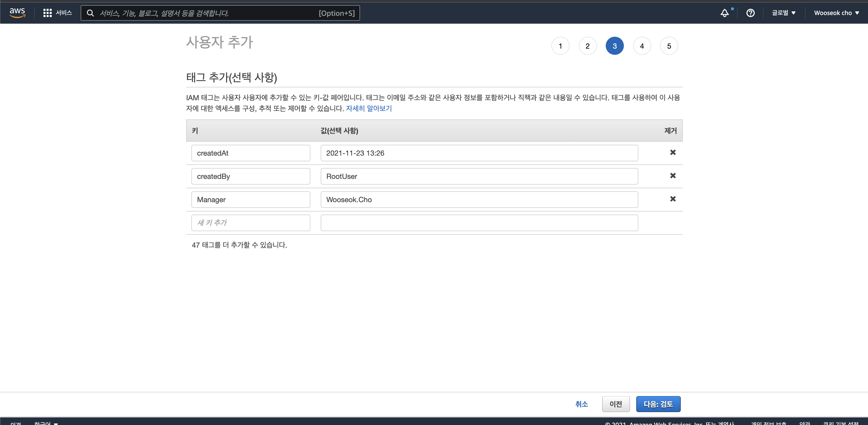Go to wizard step 5
The width and height of the screenshot is (868, 425).
point(669,46)
